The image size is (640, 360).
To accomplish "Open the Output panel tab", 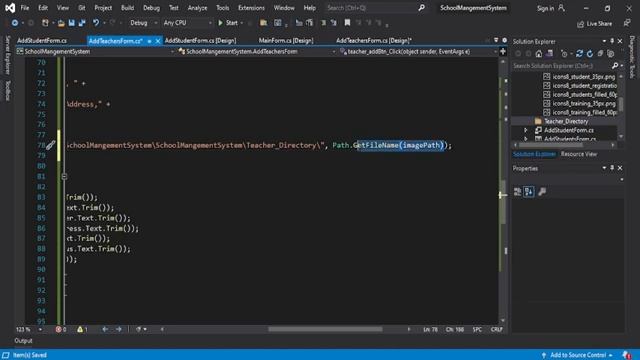I will [x=23, y=341].
